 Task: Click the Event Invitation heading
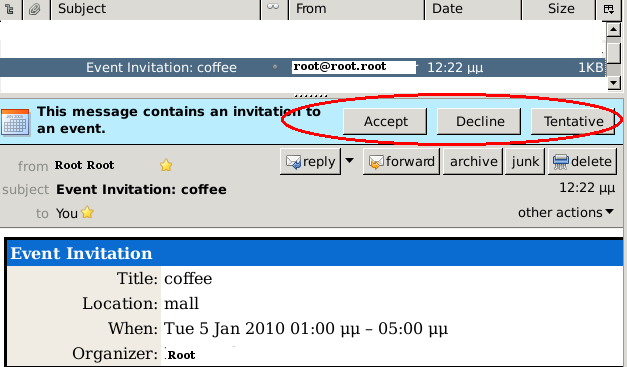[81, 253]
